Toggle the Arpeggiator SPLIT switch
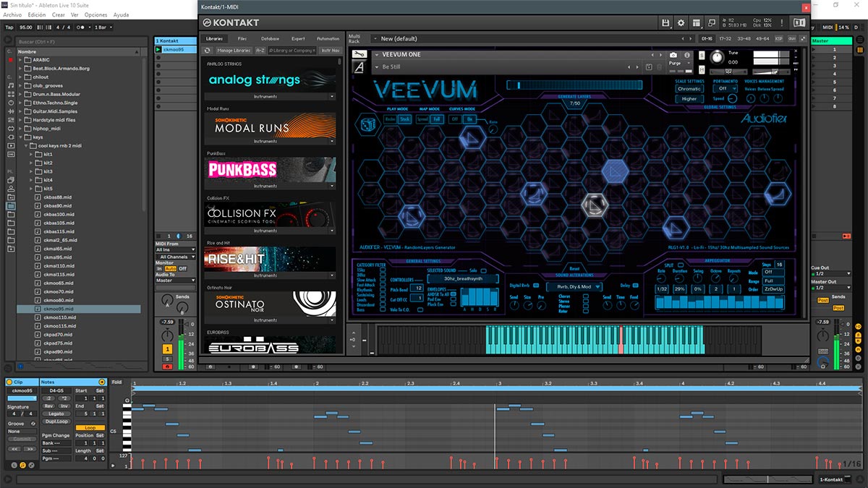The height and width of the screenshot is (488, 868). pos(680,265)
